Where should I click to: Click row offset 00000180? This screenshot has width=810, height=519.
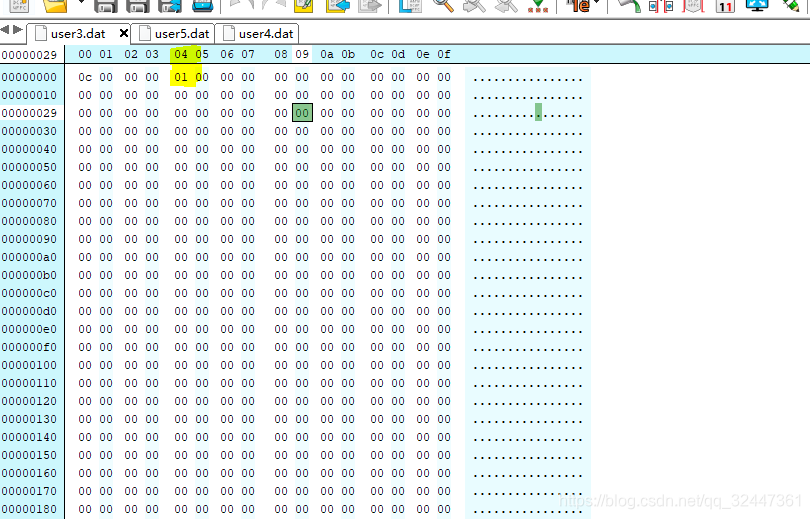(x=29, y=509)
